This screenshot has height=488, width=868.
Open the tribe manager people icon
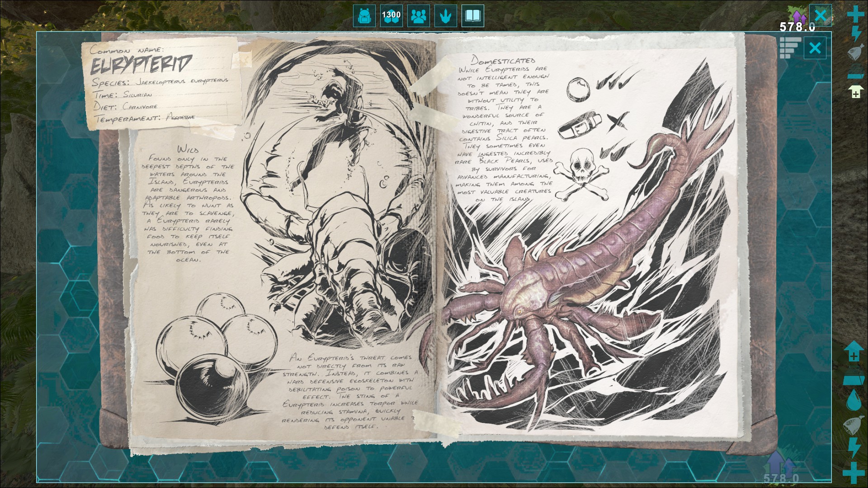[419, 16]
